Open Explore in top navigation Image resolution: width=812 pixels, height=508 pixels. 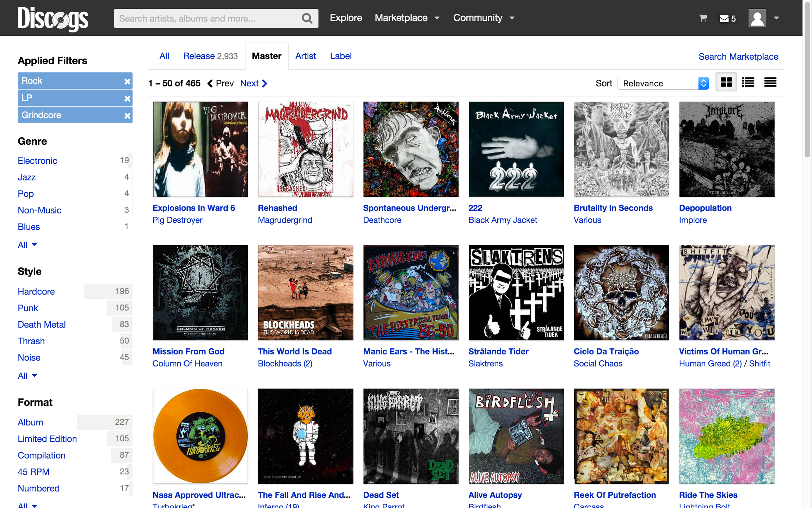(x=346, y=18)
